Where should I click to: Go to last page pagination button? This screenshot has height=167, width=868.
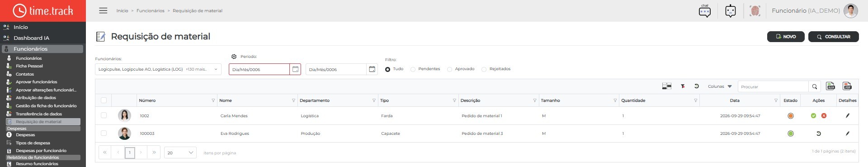pos(154,153)
